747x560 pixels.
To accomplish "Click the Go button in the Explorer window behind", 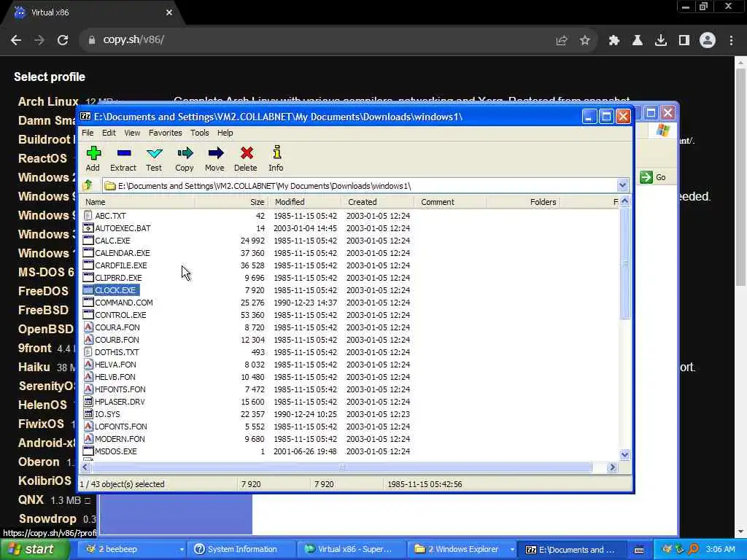I will [654, 177].
